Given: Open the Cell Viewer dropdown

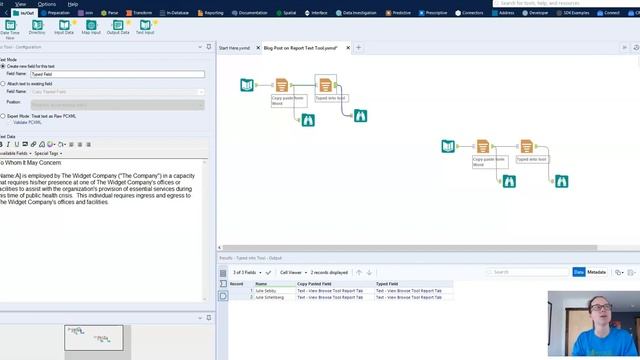Looking at the screenshot, I should [293, 272].
